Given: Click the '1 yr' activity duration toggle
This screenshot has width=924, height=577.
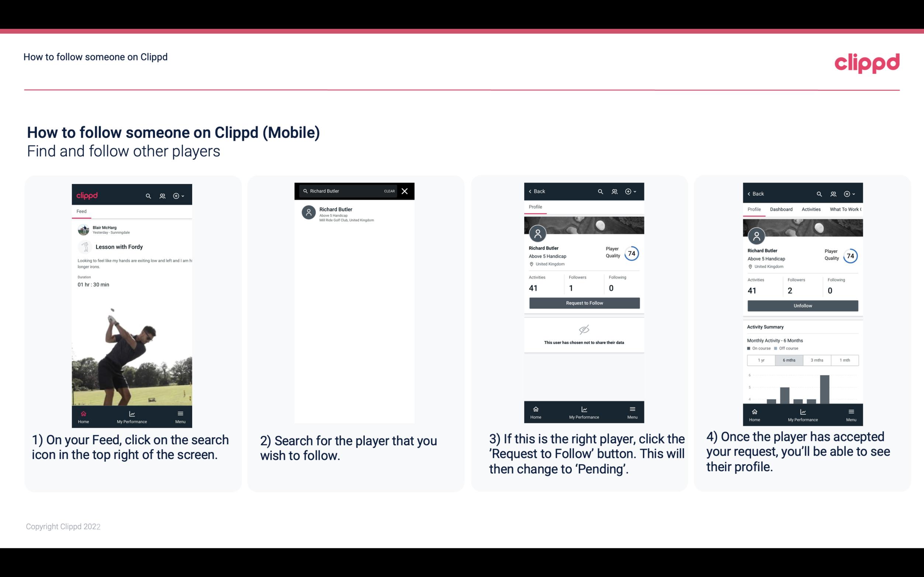Looking at the screenshot, I should (761, 359).
